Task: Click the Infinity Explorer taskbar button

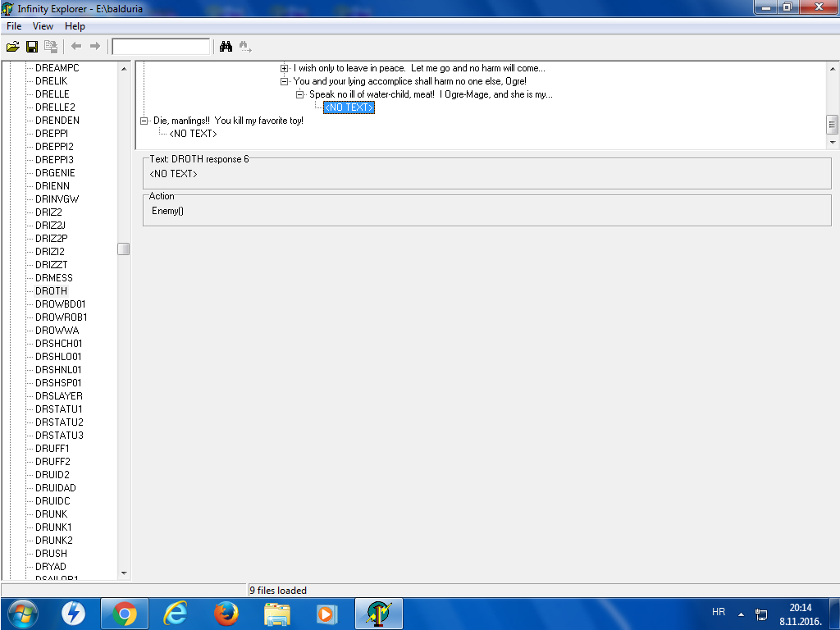Action: [x=379, y=614]
